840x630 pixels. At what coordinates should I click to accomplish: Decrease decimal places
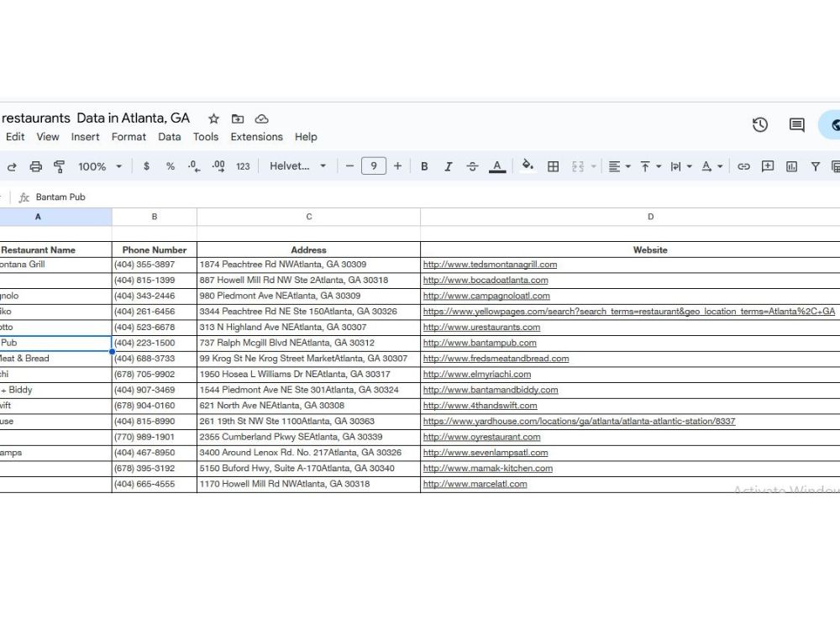tap(194, 166)
